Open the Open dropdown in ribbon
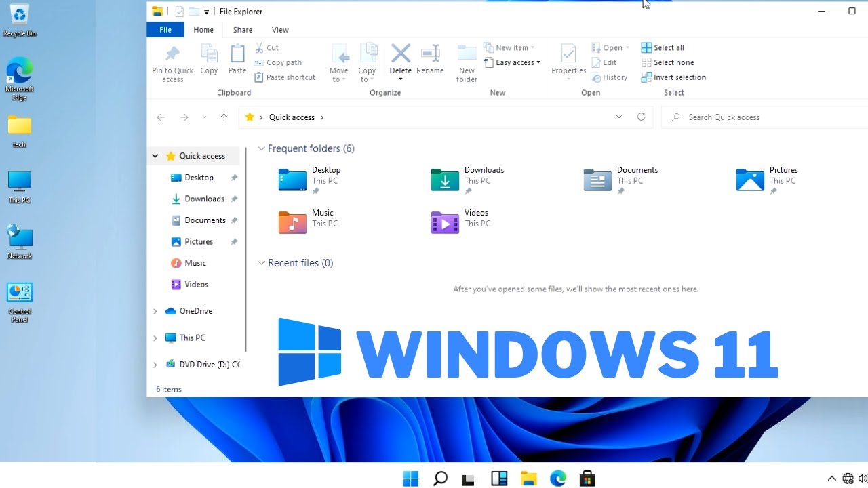This screenshot has width=868, height=488. click(610, 47)
